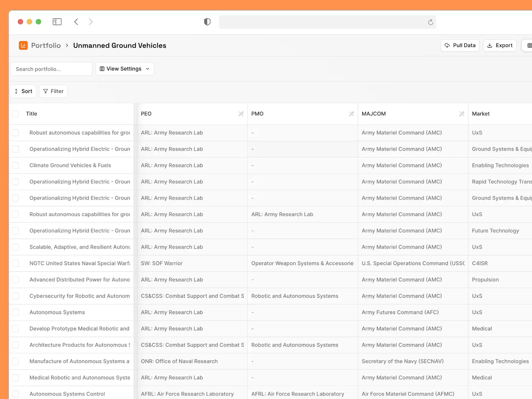Toggle the select-all checkbox in header

16,114
